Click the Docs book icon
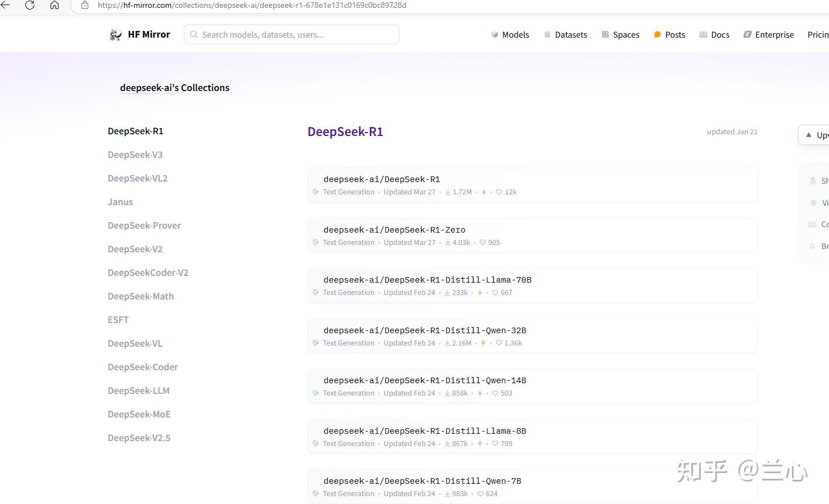This screenshot has height=504, width=829. 703,35
